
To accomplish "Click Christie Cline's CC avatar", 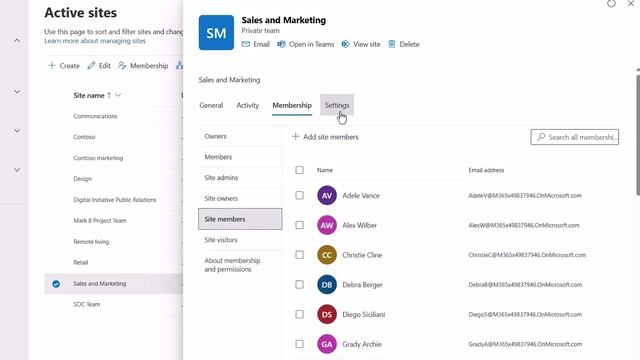I will 327,255.
